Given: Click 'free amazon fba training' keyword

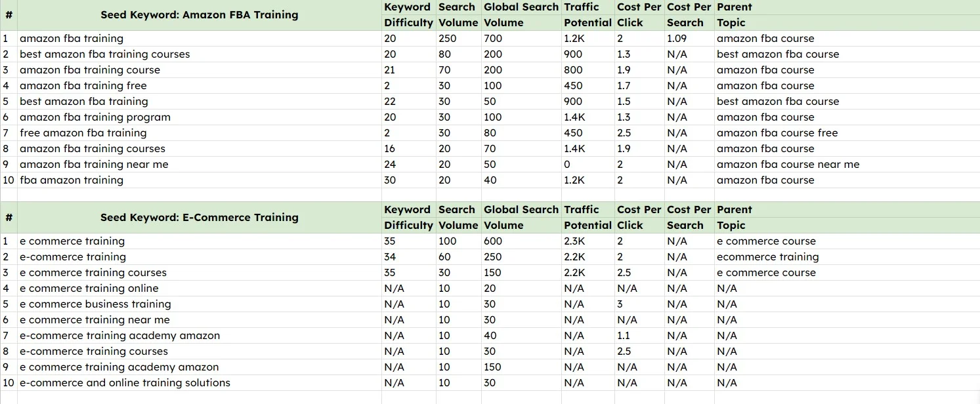Looking at the screenshot, I should (200, 133).
